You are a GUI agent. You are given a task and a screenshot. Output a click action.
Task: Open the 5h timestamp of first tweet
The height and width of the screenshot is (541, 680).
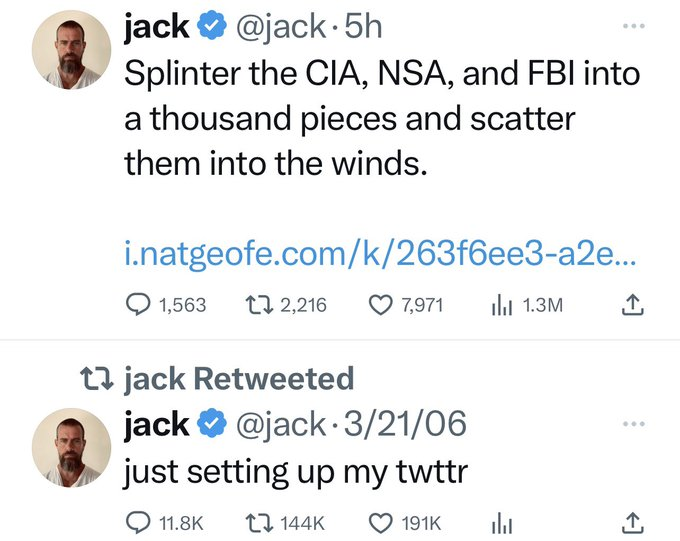point(362,27)
